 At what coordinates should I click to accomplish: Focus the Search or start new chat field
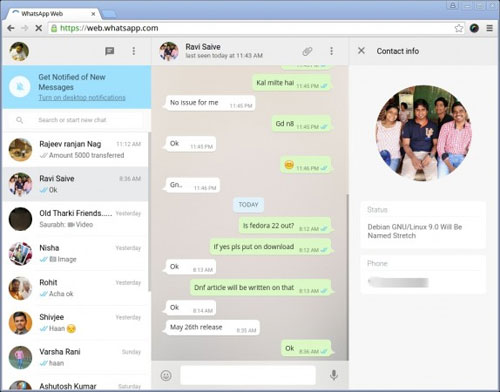coord(76,120)
